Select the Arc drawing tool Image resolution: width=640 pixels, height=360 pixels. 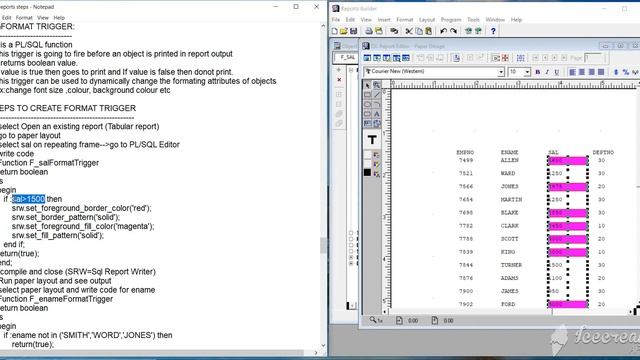tap(376, 104)
